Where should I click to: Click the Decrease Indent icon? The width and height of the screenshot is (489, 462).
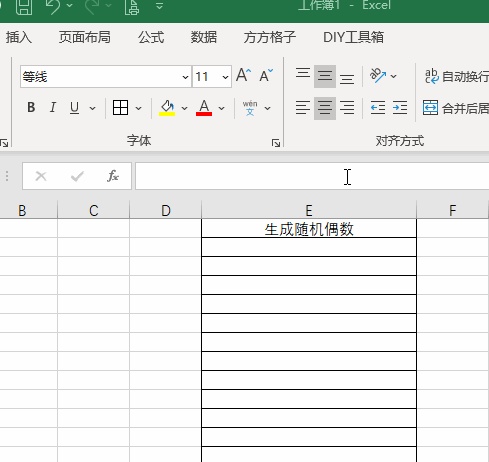pyautogui.click(x=378, y=108)
